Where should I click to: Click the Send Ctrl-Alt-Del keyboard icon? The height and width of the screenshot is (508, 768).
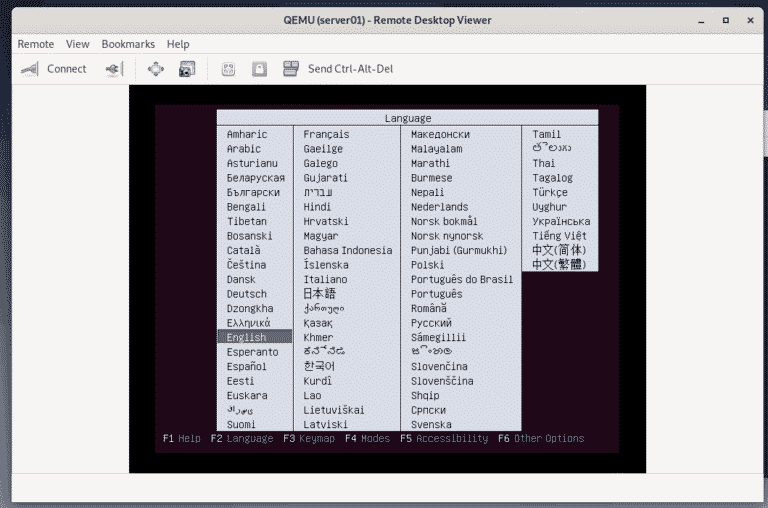click(x=290, y=69)
